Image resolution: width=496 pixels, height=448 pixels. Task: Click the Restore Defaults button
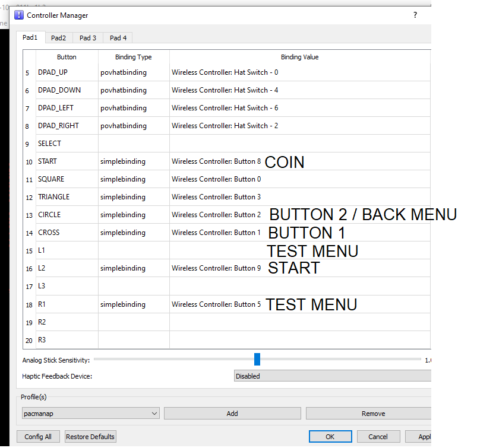coord(90,436)
